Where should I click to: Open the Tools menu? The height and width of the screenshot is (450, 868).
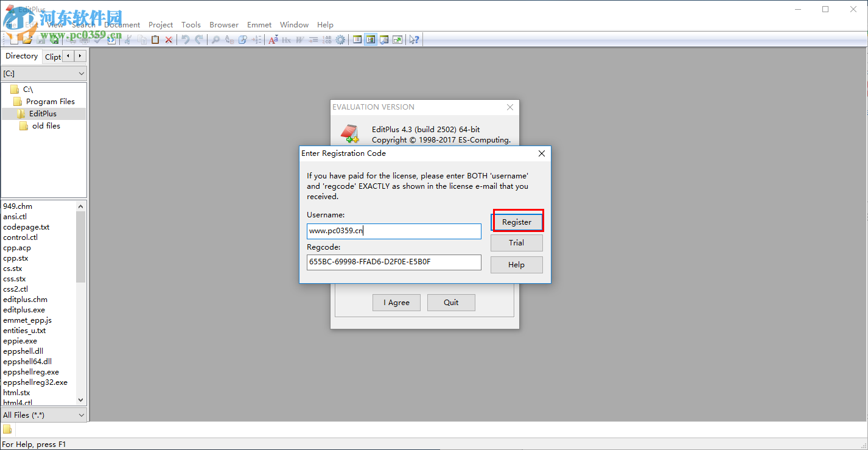[191, 25]
